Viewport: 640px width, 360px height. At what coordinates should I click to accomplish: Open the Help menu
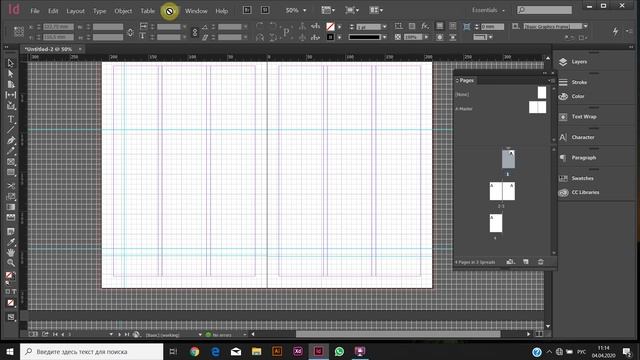(x=222, y=11)
